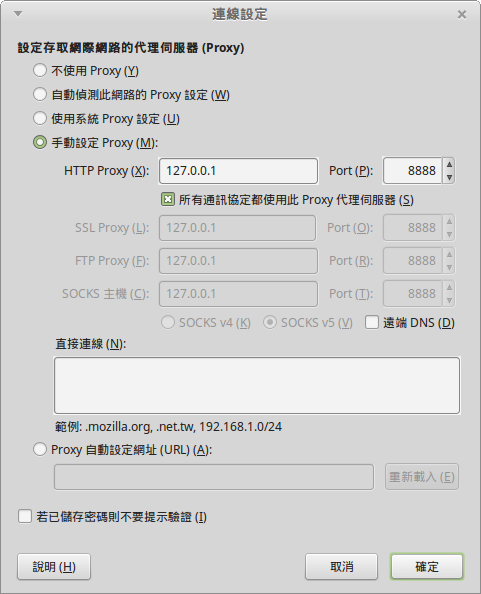Select 手動設定 Proxy radio button

click(x=40, y=142)
